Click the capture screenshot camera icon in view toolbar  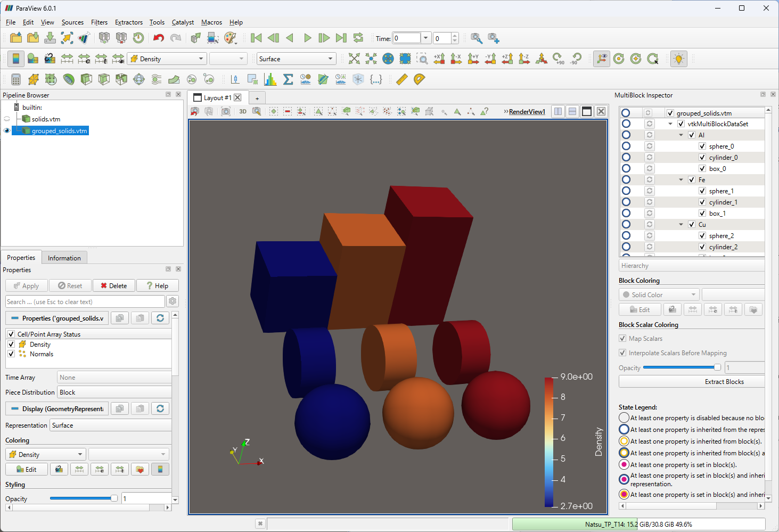tap(226, 111)
